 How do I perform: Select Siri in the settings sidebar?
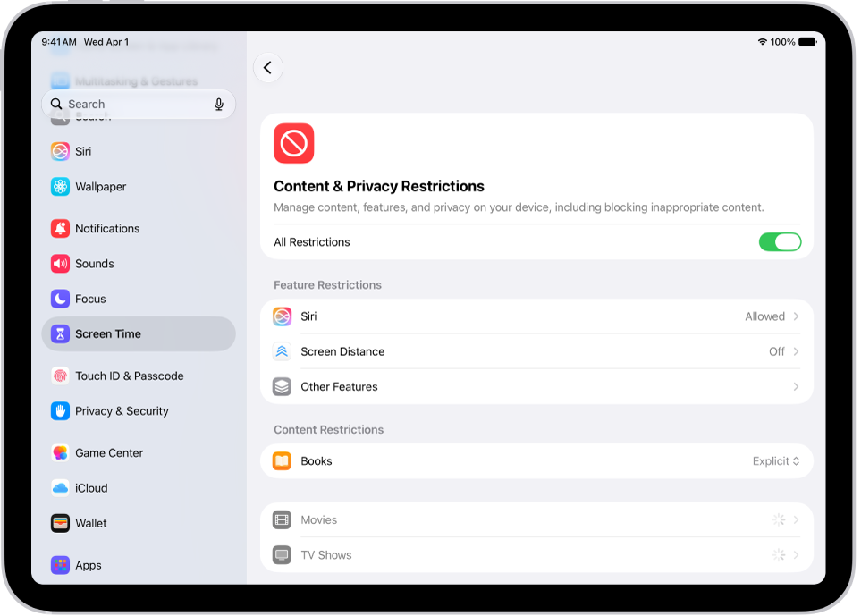point(139,151)
